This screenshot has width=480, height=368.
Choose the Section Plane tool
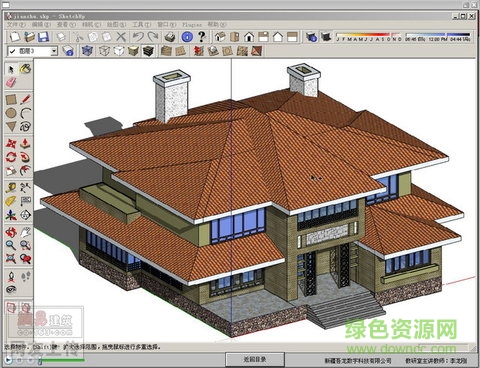(25, 215)
